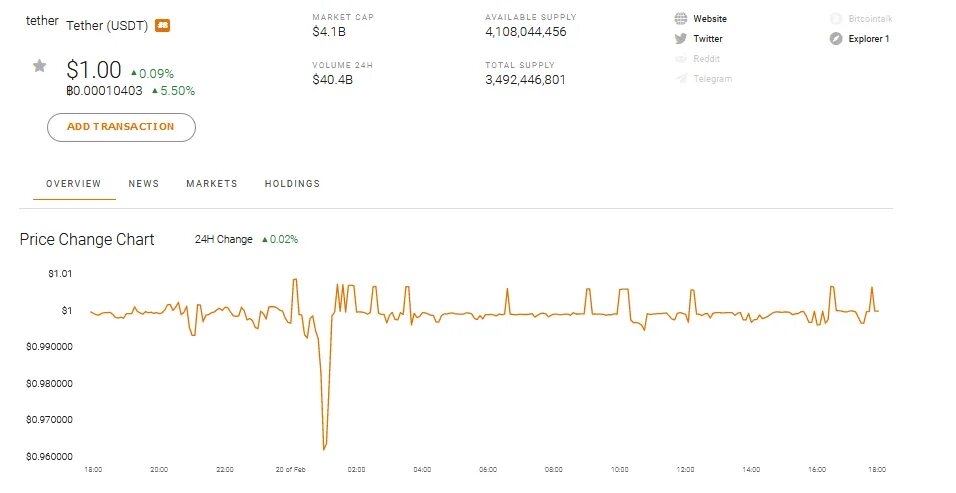The image size is (956, 493).
Task: Open the Website link
Action: 710,19
